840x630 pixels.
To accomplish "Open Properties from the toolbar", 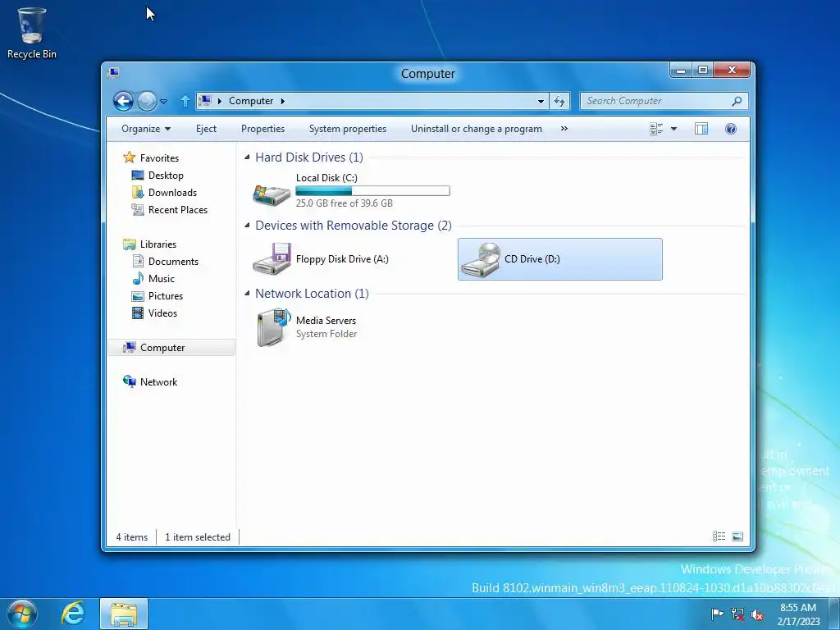I will coord(262,129).
